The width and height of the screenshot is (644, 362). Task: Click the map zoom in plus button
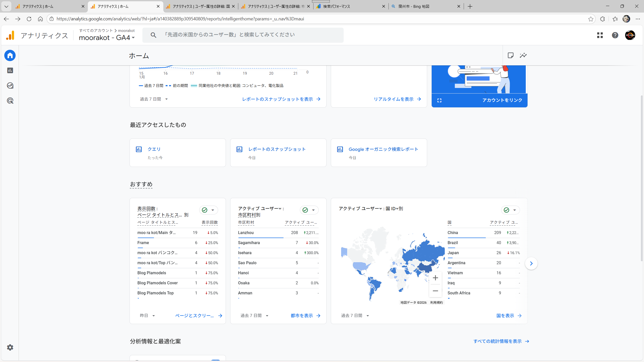pyautogui.click(x=435, y=278)
